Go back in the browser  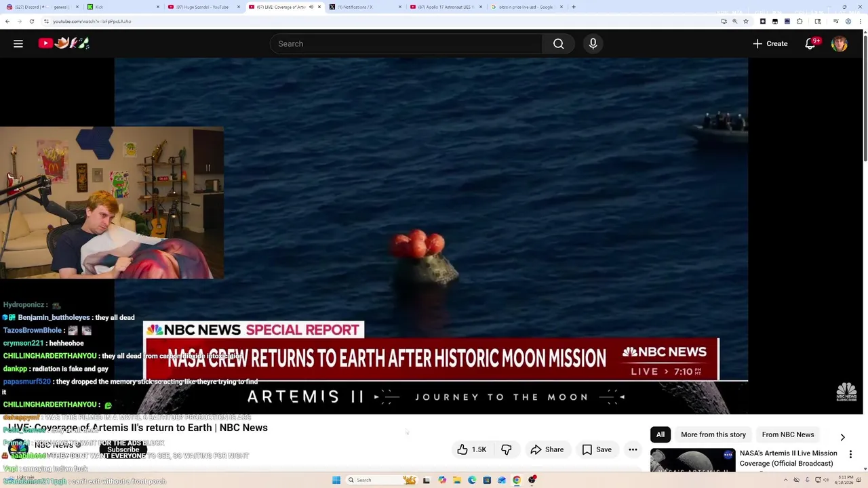(7, 21)
